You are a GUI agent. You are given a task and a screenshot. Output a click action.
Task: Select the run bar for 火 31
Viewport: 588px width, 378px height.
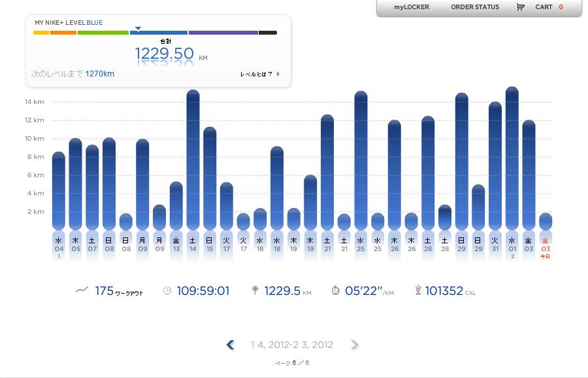[x=495, y=165]
